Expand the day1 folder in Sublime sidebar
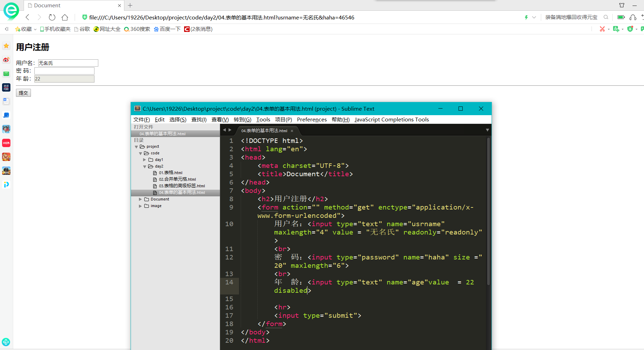The width and height of the screenshot is (644, 350). [x=145, y=160]
